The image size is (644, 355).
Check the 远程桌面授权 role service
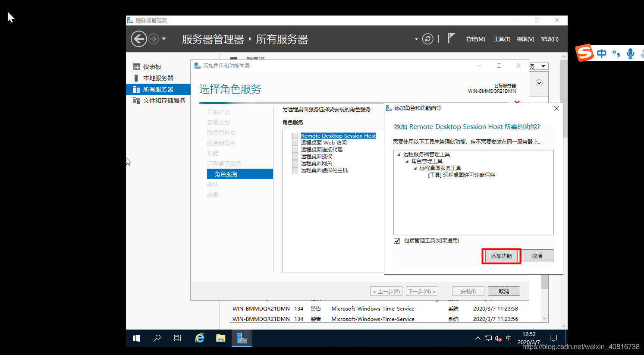click(295, 157)
